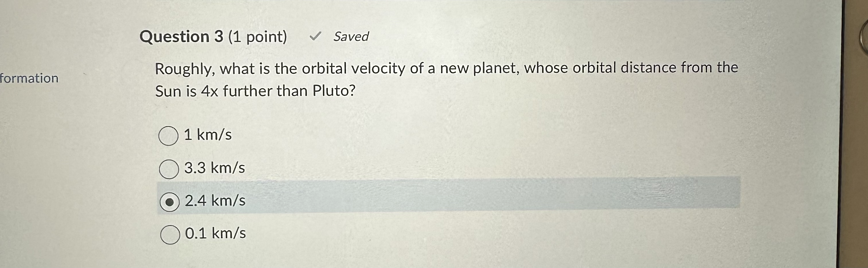Click the highlighted 2.4 km/s answer row
The height and width of the screenshot is (268, 868).
click(x=404, y=201)
